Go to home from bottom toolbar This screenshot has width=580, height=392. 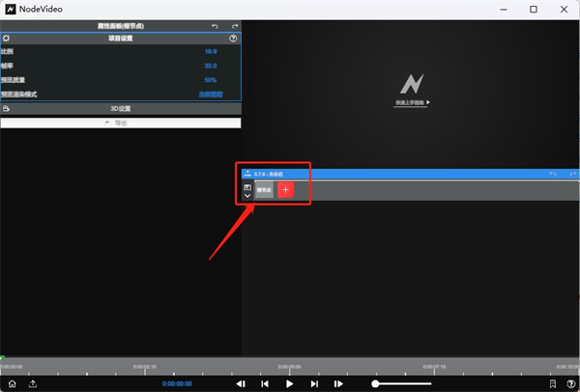(10, 383)
